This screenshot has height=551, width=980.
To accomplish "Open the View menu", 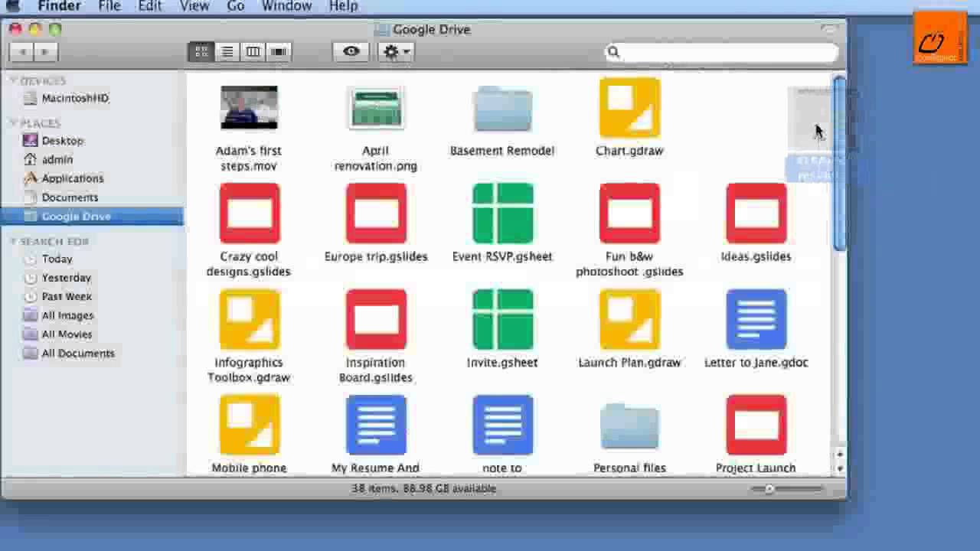I will 194,6.
